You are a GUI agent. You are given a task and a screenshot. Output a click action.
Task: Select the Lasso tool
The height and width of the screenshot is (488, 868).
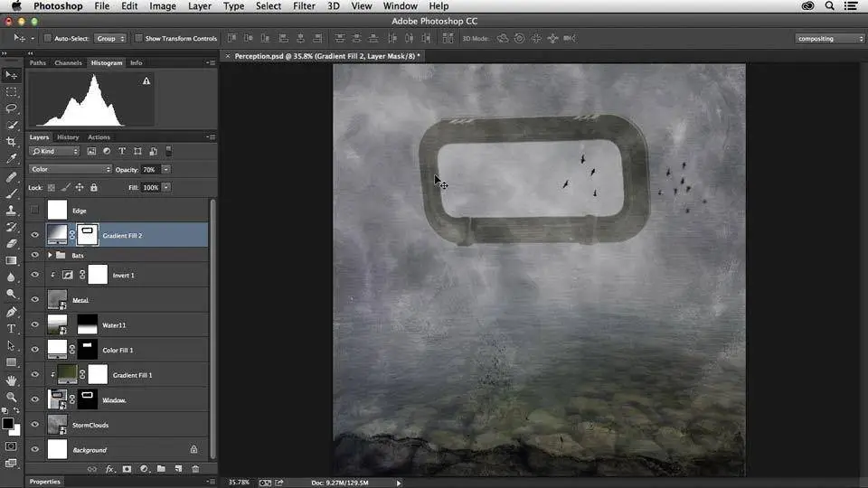(x=12, y=108)
